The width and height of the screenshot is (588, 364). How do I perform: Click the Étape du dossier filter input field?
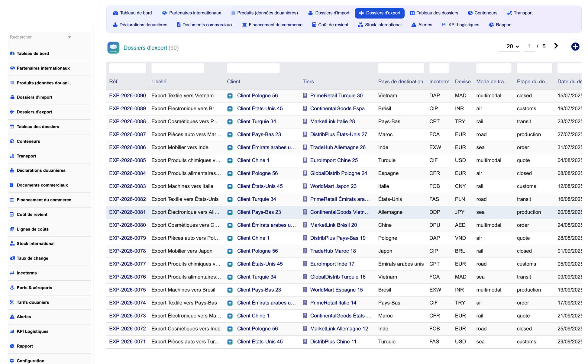click(x=534, y=68)
